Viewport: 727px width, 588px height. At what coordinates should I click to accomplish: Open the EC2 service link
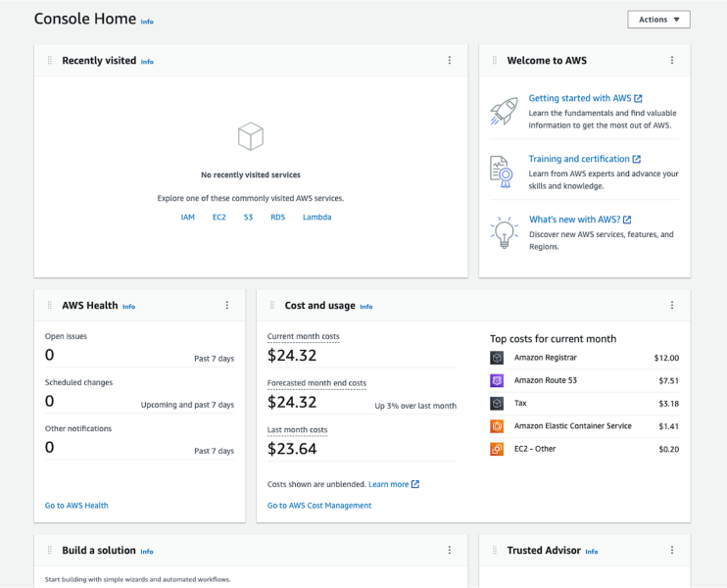coord(218,217)
